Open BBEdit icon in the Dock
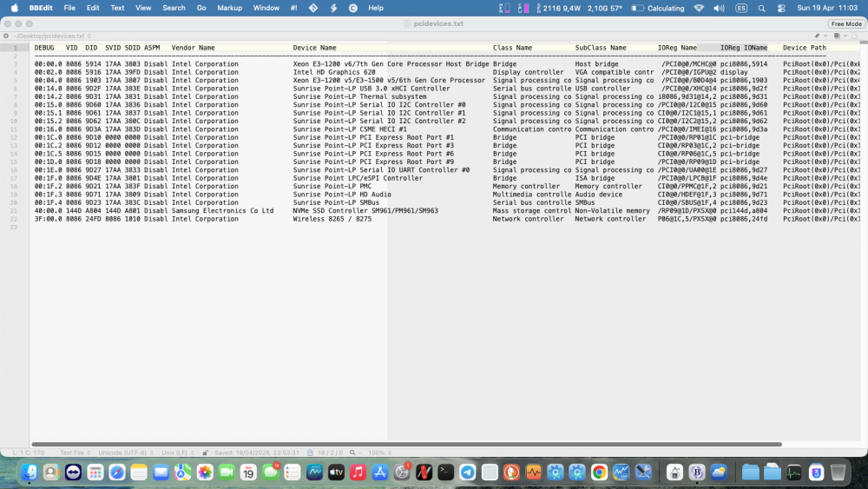 tap(697, 472)
